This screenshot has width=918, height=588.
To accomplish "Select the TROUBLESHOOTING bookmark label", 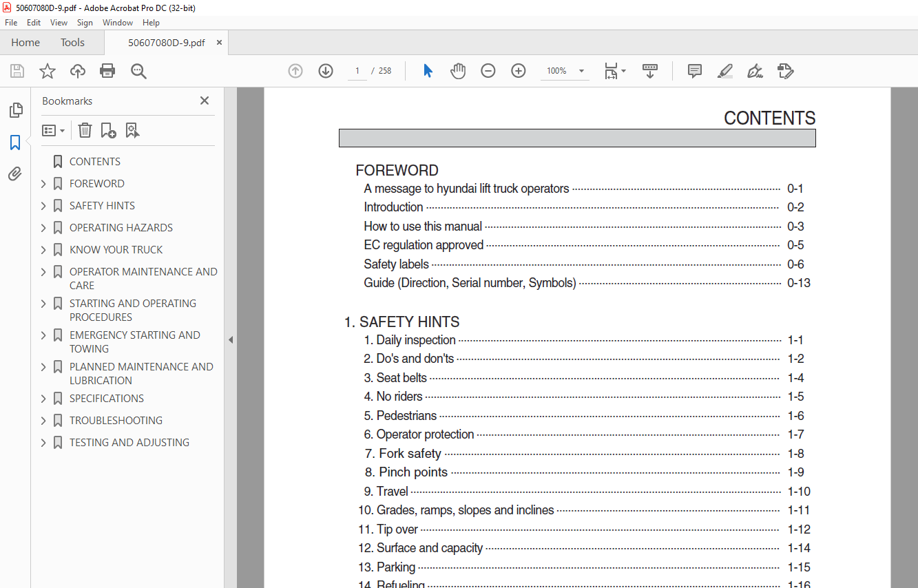I will (116, 421).
